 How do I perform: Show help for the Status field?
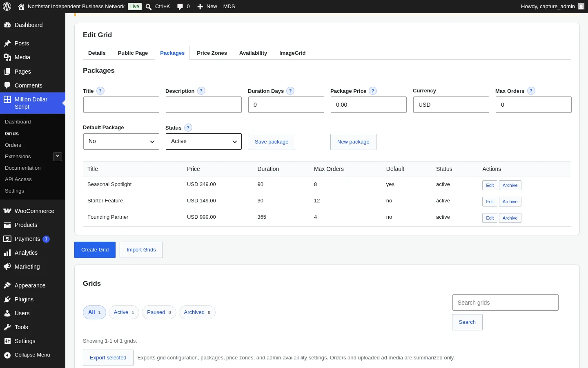pos(188,128)
